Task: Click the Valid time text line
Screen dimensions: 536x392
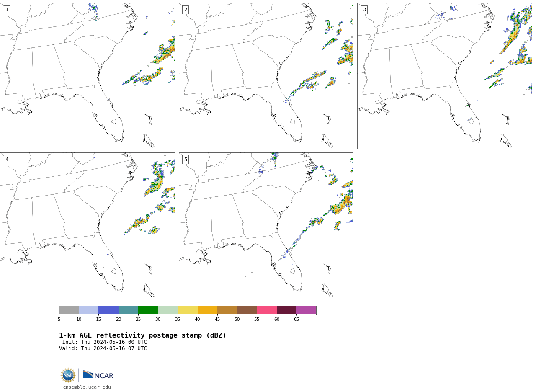Action: [x=103, y=348]
